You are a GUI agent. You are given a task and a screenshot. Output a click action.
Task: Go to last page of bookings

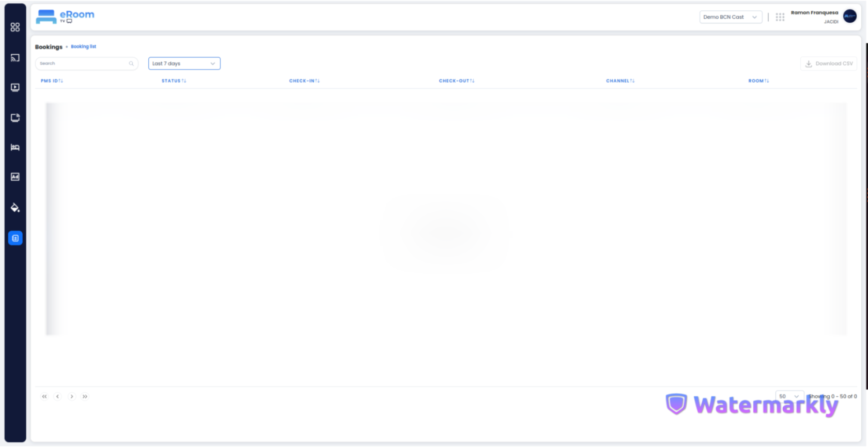pos(85,396)
